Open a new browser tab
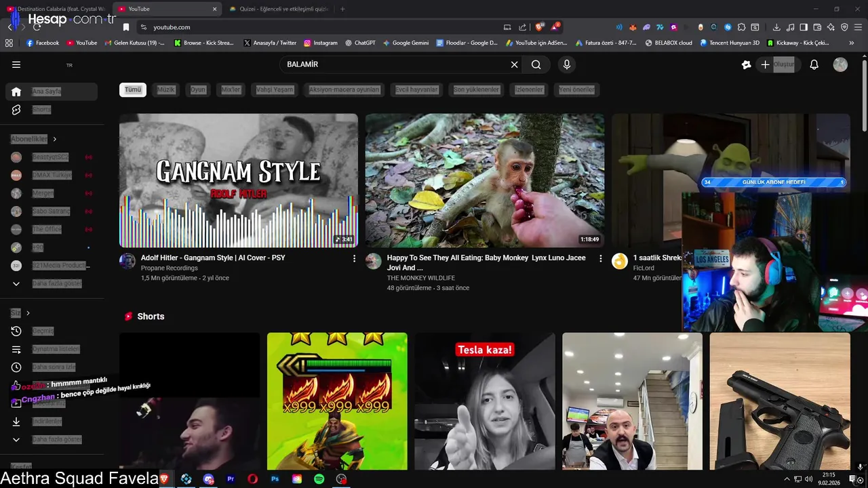This screenshot has height=488, width=868. click(342, 9)
